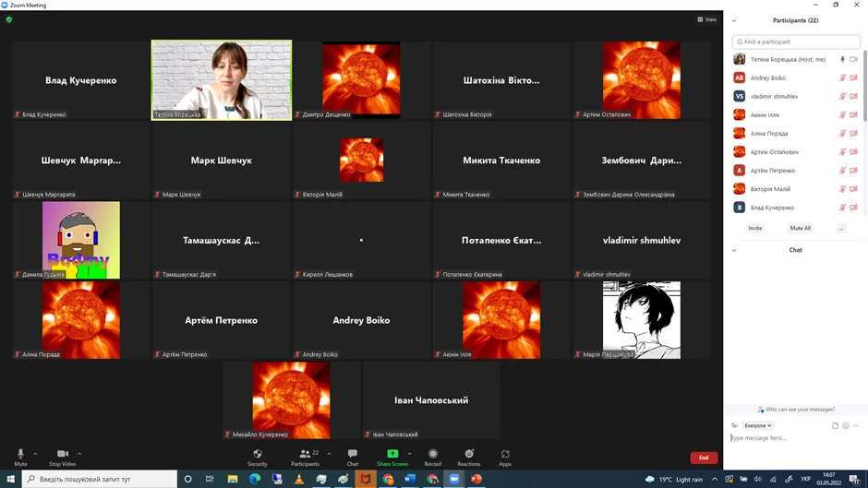Toggle Andrey Boiko's microphone in participants list
This screenshot has height=488, width=868.
pos(842,78)
